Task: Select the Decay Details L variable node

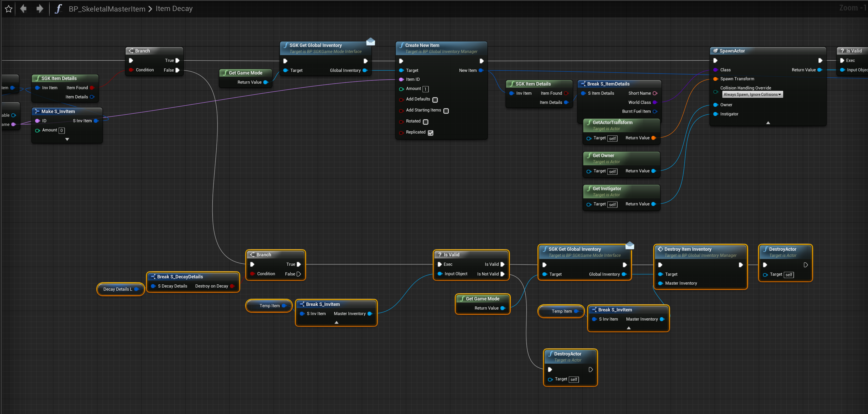Action: point(118,289)
